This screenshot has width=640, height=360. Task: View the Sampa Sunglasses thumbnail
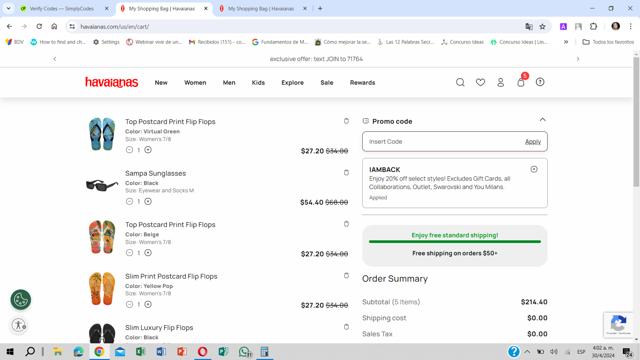click(102, 185)
